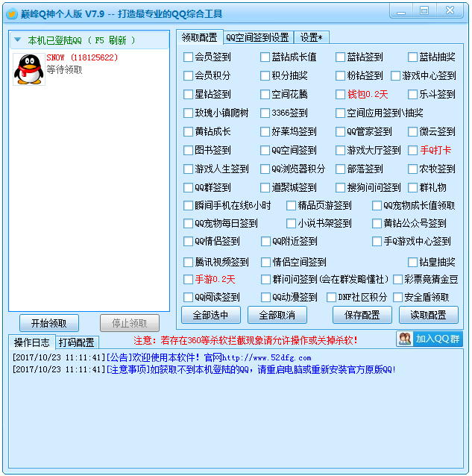The height and width of the screenshot is (476, 472).
Task: Toggle 空间花藤 checkbox
Action: 265,95
